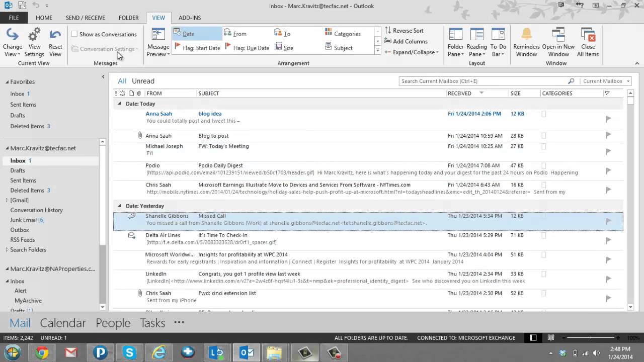Image resolution: width=644 pixels, height=362 pixels.
Task: Open the Reading Pane menu
Action: pos(476,42)
